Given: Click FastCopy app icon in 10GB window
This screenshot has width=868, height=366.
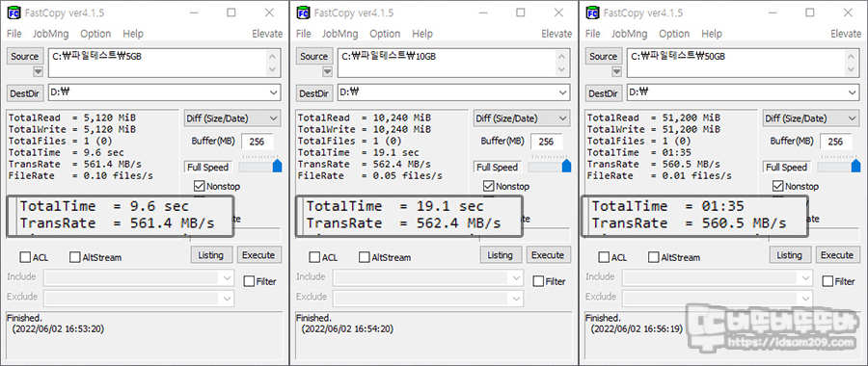Looking at the screenshot, I should point(304,13).
